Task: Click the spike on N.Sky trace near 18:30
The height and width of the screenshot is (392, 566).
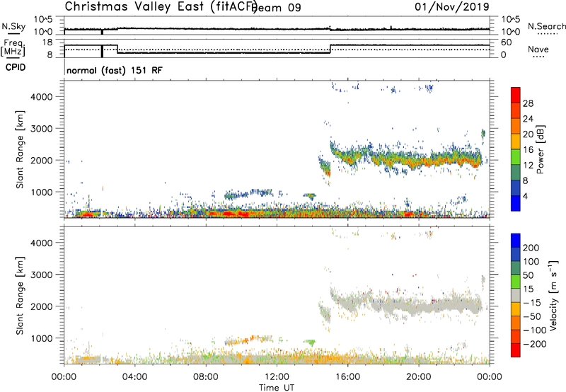Action: coord(391,28)
